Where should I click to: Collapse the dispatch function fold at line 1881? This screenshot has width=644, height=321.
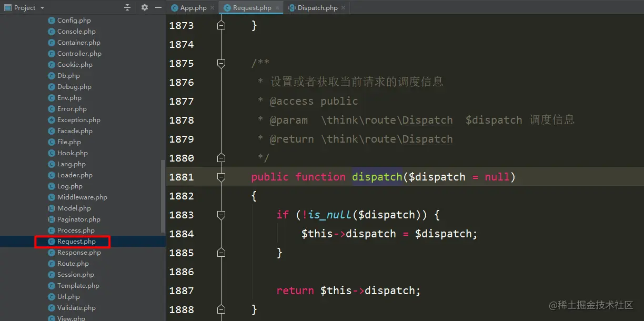[x=221, y=177]
